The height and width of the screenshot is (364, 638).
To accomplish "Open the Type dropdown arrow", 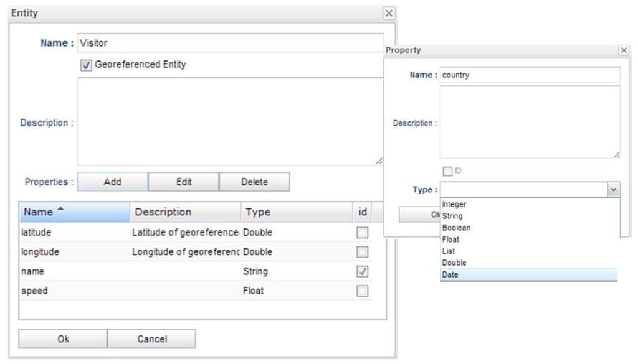I will [x=613, y=190].
